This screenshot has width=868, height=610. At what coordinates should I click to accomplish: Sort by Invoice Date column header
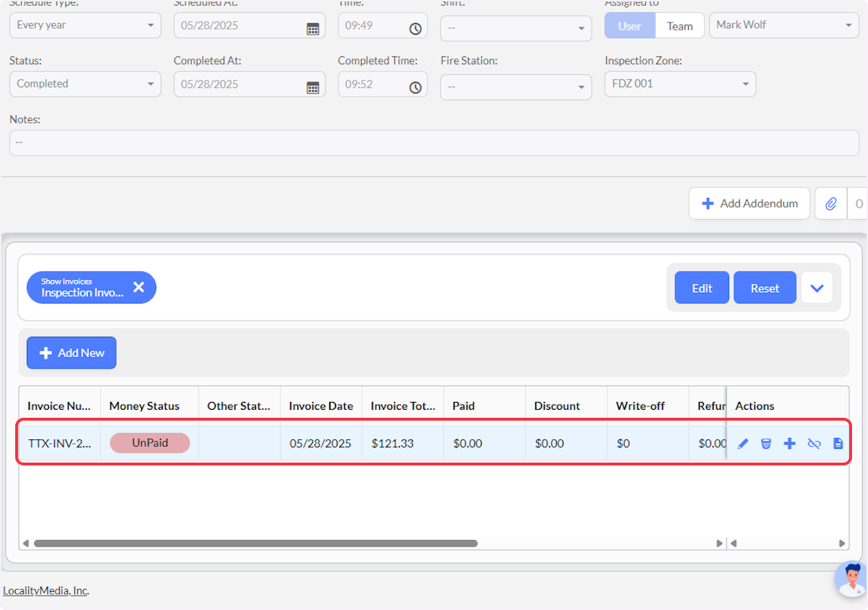321,406
